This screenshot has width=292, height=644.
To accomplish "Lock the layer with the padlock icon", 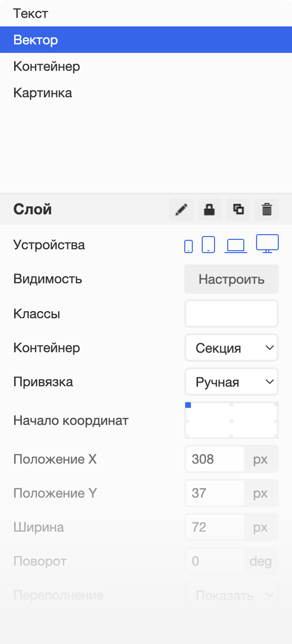I will [x=209, y=210].
